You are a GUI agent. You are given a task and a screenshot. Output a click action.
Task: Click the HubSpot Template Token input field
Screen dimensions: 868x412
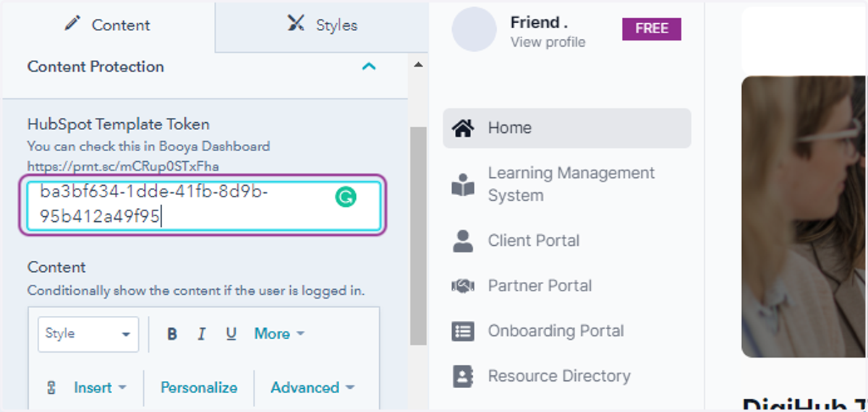204,206
